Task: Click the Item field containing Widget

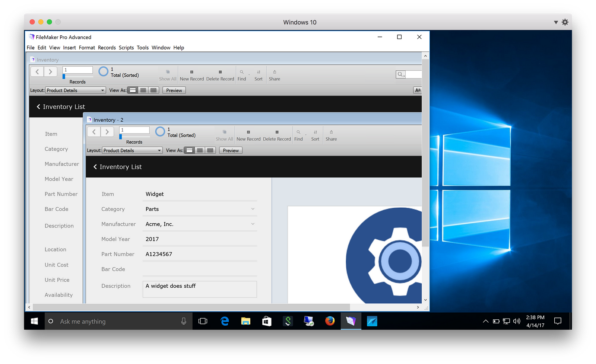Action: (x=200, y=194)
